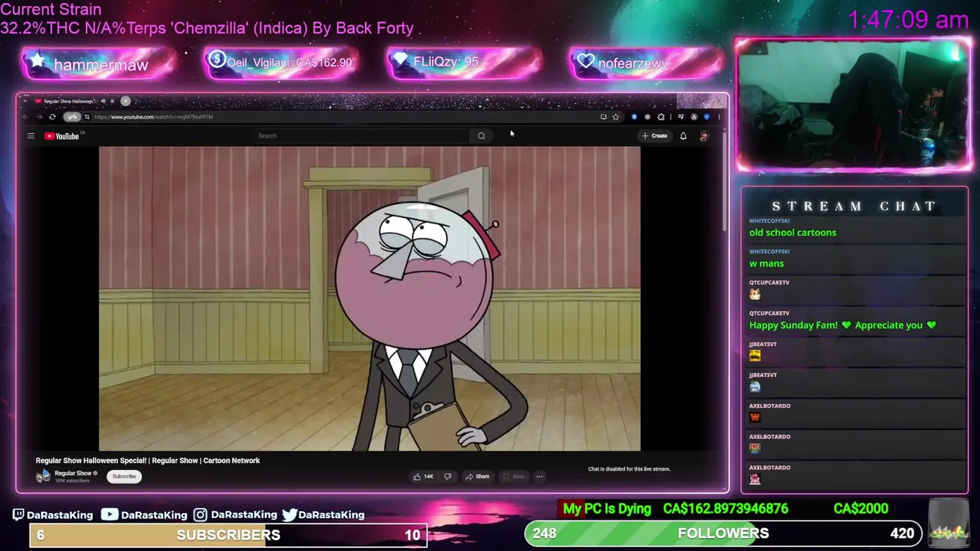Click the video player showing Benson

click(370, 299)
